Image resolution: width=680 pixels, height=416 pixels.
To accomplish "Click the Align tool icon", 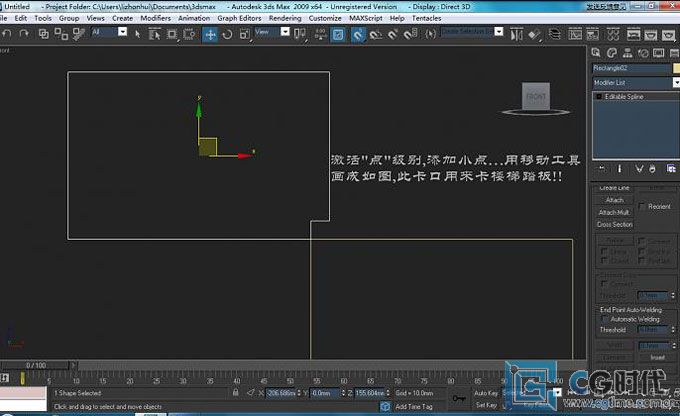I will pyautogui.click(x=534, y=34).
